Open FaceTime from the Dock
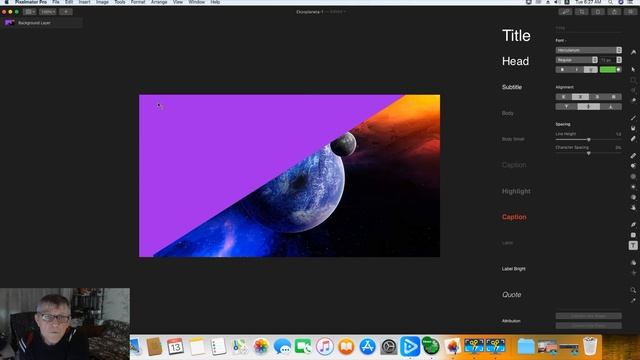Screen dimensions: 640x360 click(x=303, y=347)
